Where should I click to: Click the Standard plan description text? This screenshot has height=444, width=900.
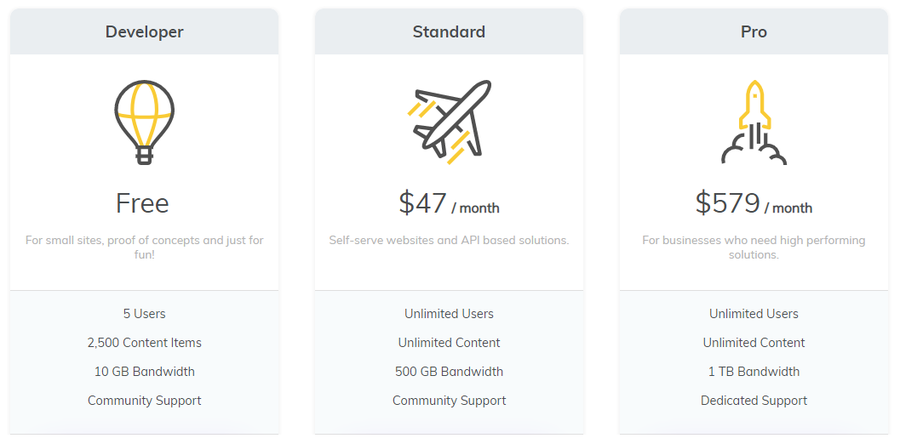tap(449, 241)
